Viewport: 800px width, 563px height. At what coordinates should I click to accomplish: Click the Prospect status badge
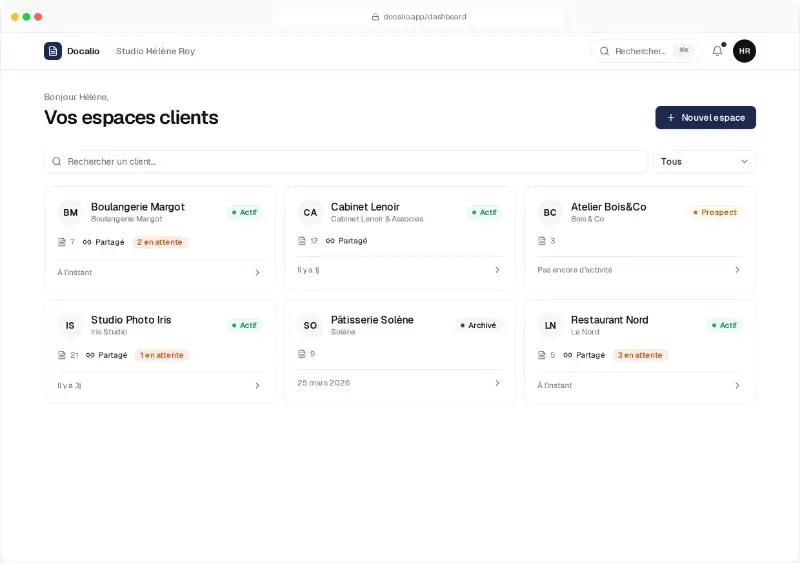[714, 212]
